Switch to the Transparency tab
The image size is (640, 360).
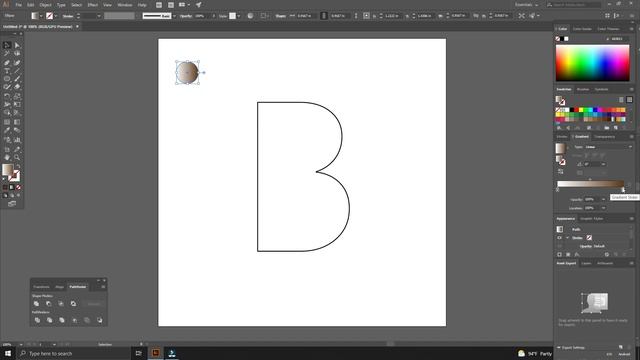(604, 137)
